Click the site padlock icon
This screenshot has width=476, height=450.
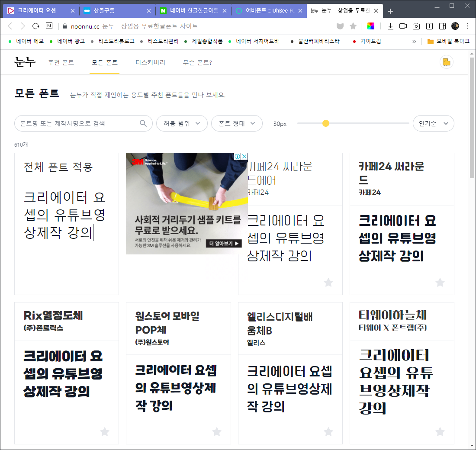[x=64, y=26]
